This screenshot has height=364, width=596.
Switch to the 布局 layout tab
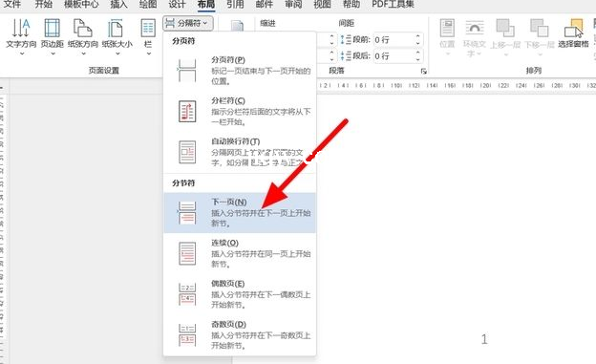coord(206,5)
